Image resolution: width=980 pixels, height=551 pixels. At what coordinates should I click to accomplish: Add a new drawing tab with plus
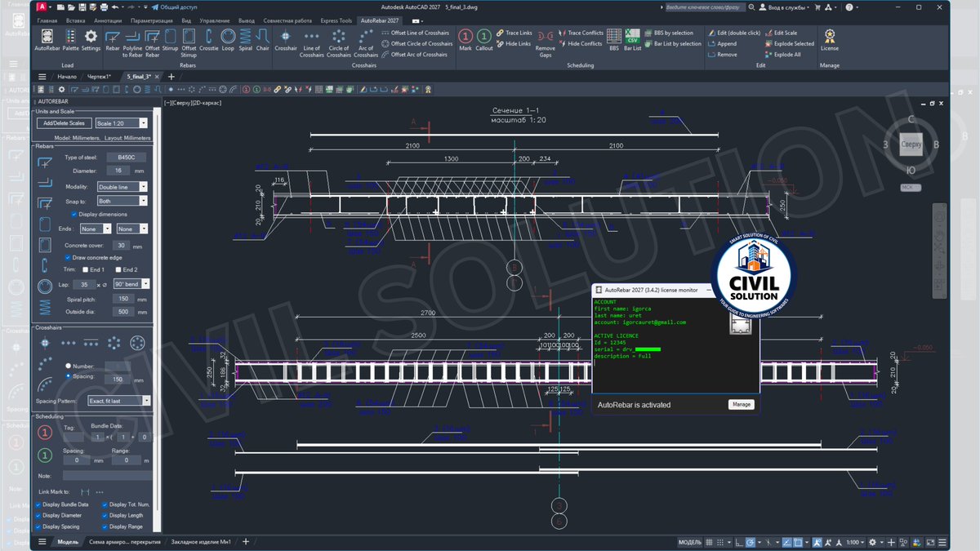click(171, 76)
